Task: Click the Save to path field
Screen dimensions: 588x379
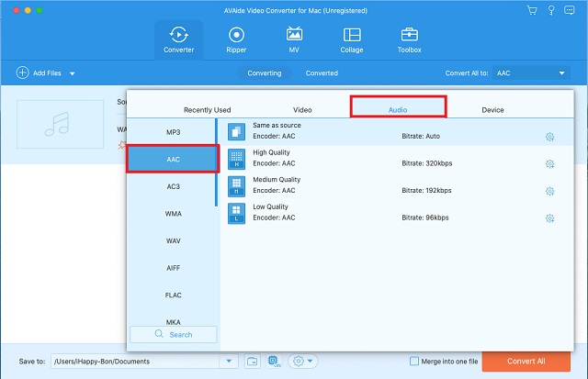Action: click(x=135, y=362)
